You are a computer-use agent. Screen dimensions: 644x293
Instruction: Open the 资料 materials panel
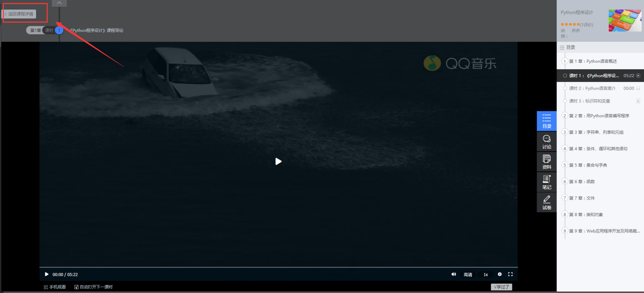[x=546, y=162]
